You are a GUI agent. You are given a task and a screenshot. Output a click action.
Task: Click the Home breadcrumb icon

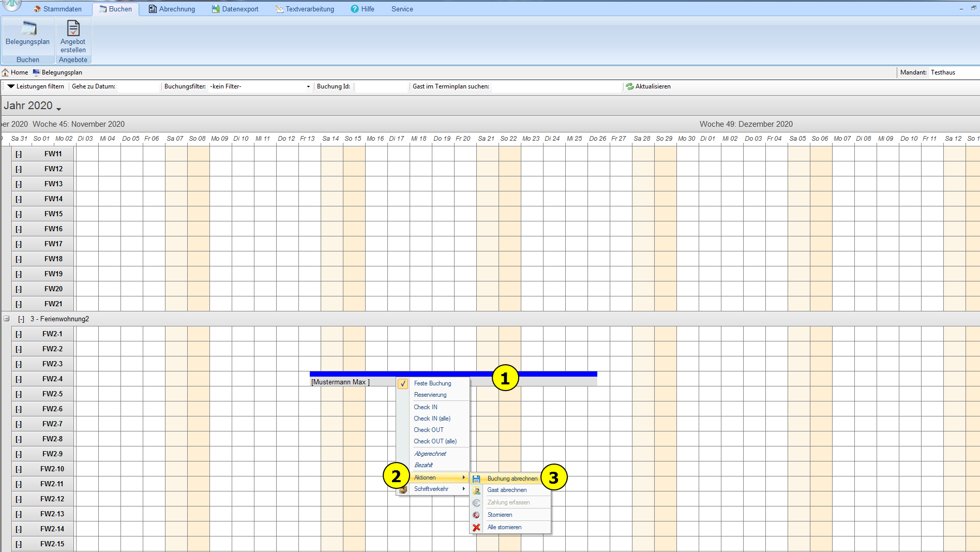5,72
